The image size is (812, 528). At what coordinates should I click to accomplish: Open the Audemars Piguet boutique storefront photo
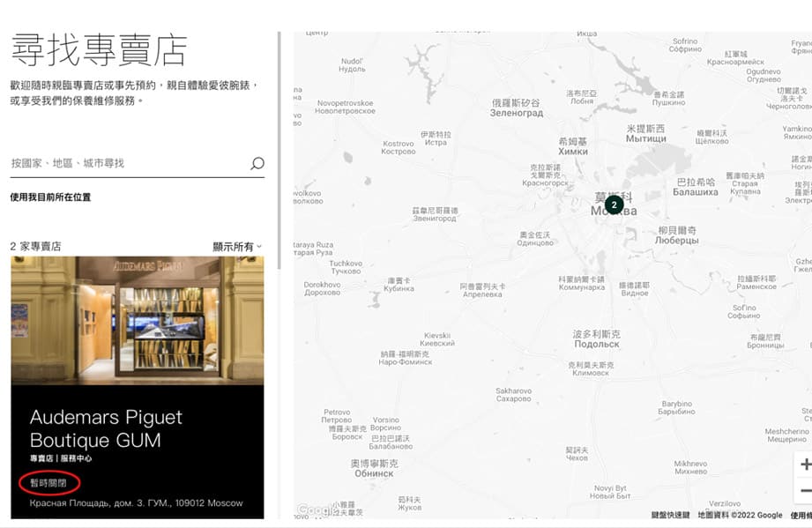[137, 320]
